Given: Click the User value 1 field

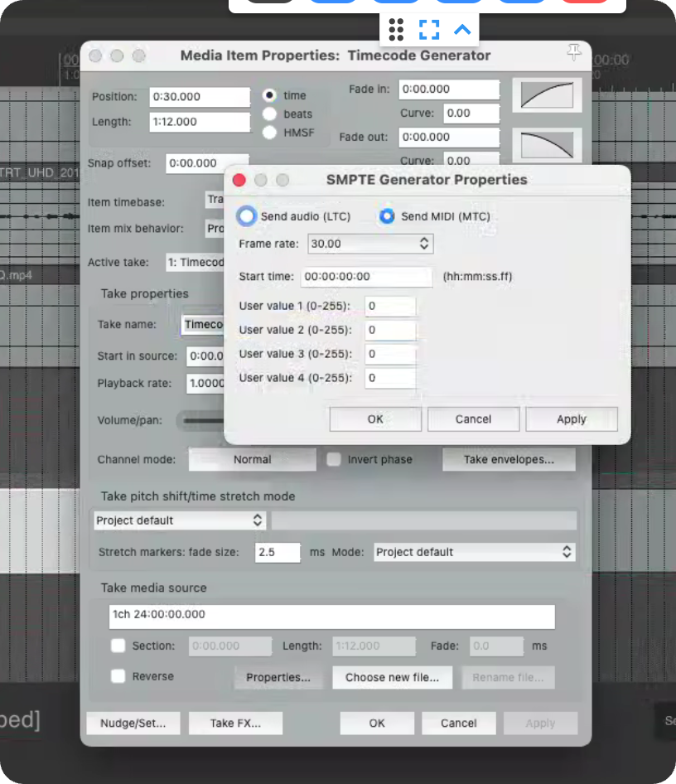Looking at the screenshot, I should point(390,306).
